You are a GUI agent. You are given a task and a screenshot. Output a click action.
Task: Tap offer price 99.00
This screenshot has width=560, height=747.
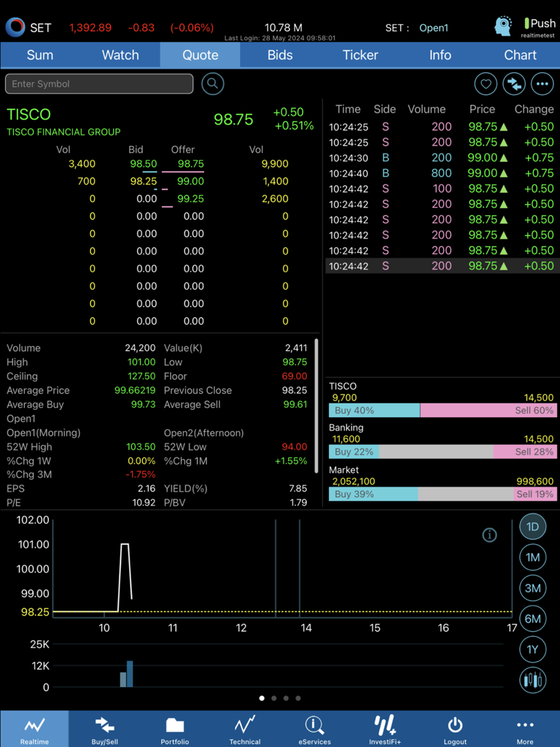tap(190, 182)
